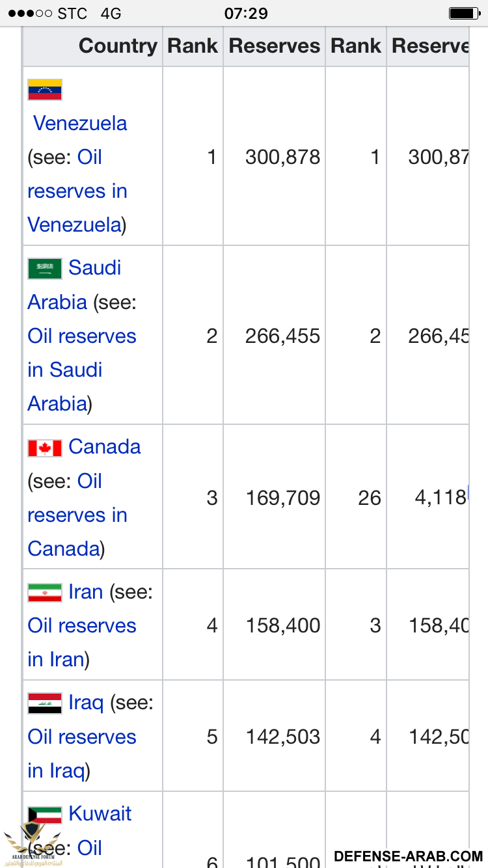Open Oil reserves in Iran link
Screen dimensions: 488x868
[x=82, y=642]
